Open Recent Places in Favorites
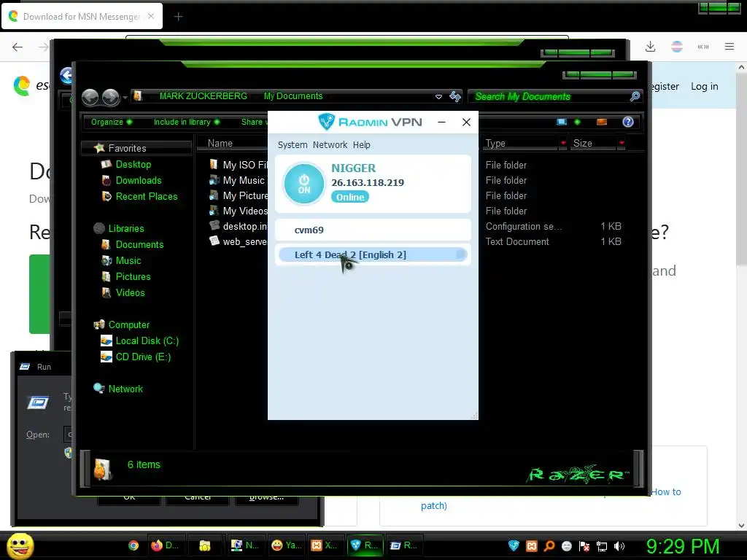 point(147,196)
